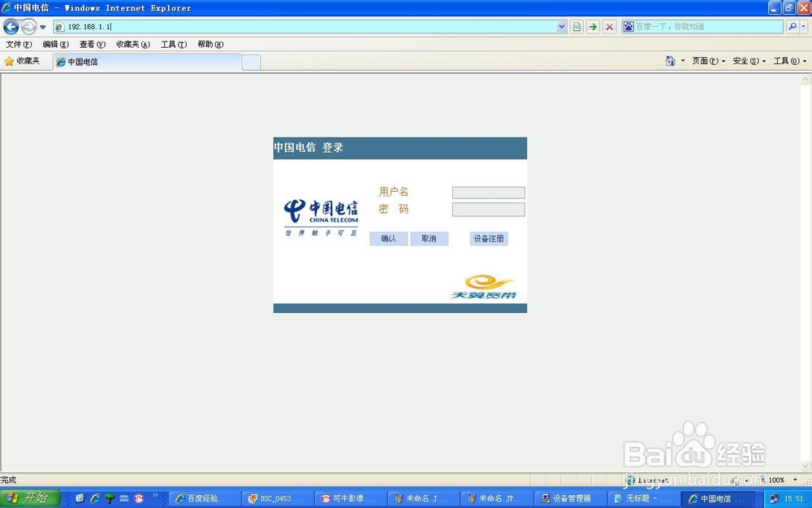Click the 天翼宽带 logo image
This screenshot has height=508, width=812.
[484, 287]
